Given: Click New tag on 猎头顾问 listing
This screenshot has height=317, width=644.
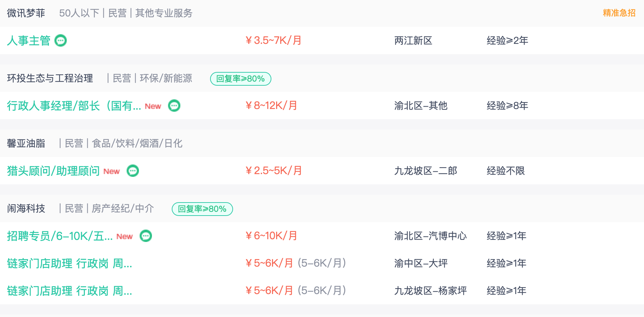Looking at the screenshot, I should 112,171.
